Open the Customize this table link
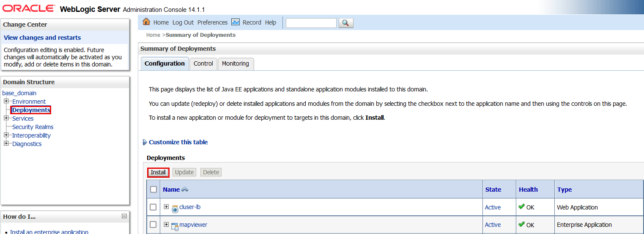Image resolution: width=644 pixels, height=234 pixels. (x=178, y=142)
